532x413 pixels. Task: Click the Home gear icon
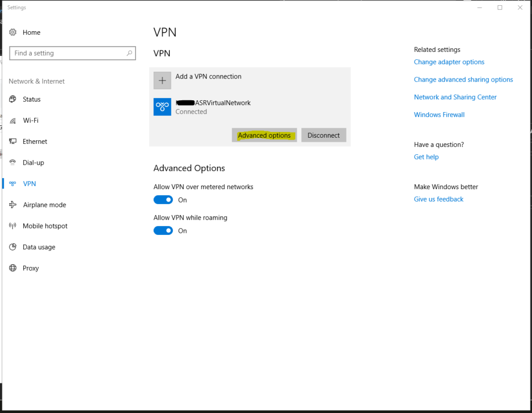[x=13, y=32]
